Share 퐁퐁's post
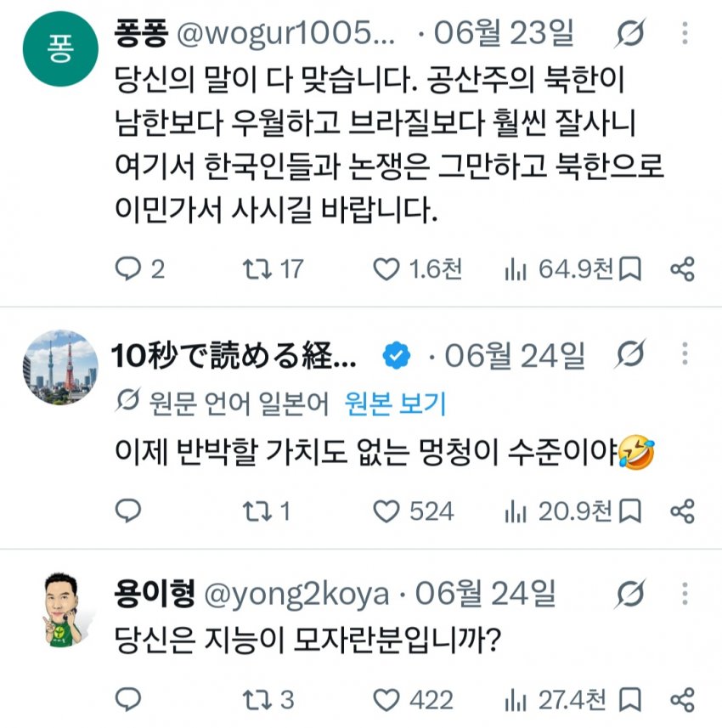Screen dimensions: 722x728 (x=682, y=269)
